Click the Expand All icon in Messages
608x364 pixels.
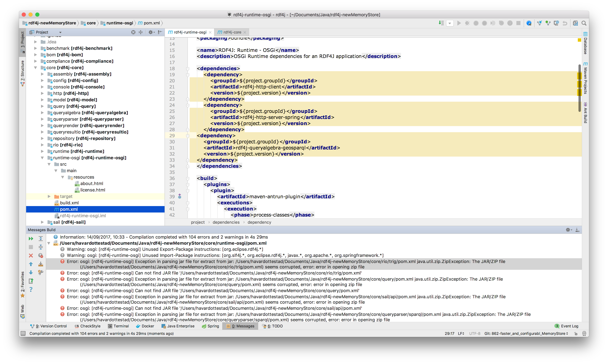click(x=41, y=238)
